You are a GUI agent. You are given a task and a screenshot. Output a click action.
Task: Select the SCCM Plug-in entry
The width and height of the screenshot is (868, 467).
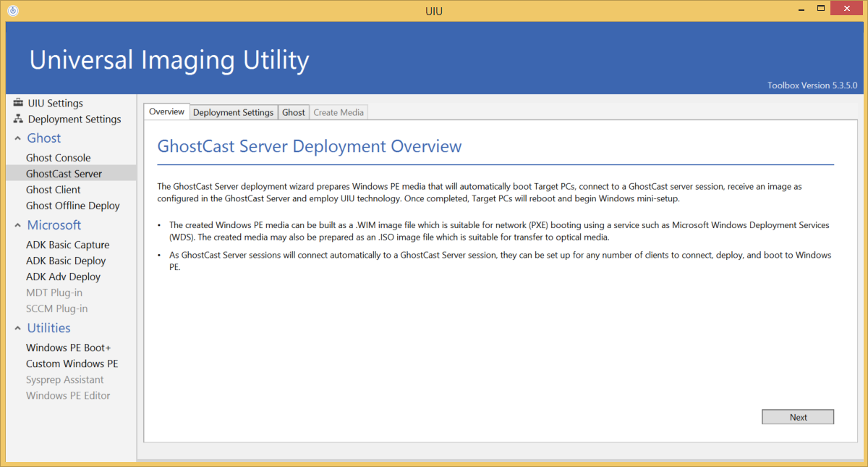tap(57, 308)
